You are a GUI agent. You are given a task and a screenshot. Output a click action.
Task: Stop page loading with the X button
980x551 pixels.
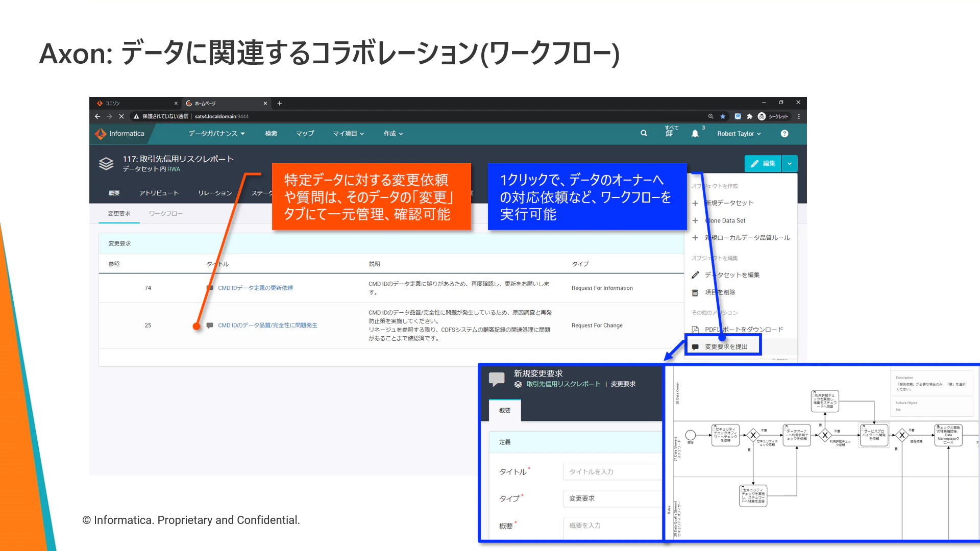tap(121, 116)
